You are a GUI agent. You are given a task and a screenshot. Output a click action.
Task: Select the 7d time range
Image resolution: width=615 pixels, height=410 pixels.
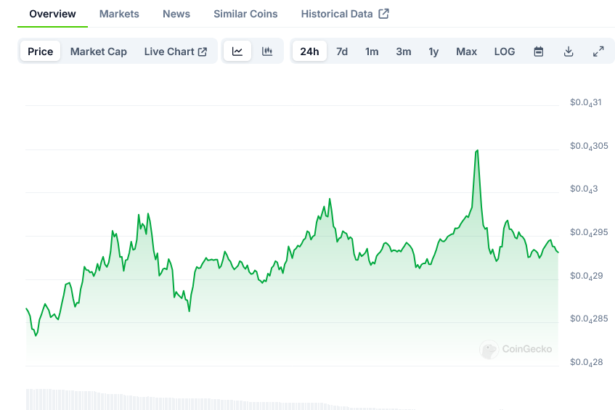342,52
